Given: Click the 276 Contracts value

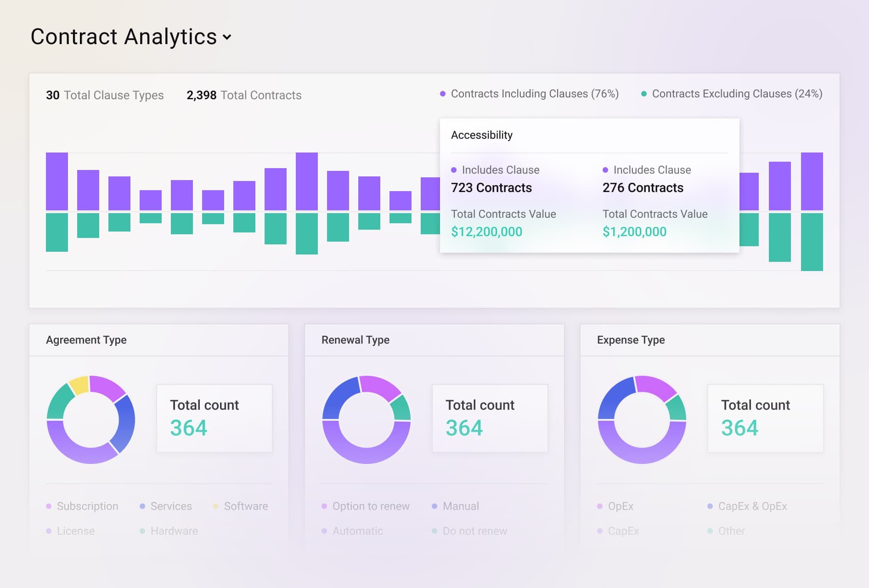Looking at the screenshot, I should coord(643,188).
